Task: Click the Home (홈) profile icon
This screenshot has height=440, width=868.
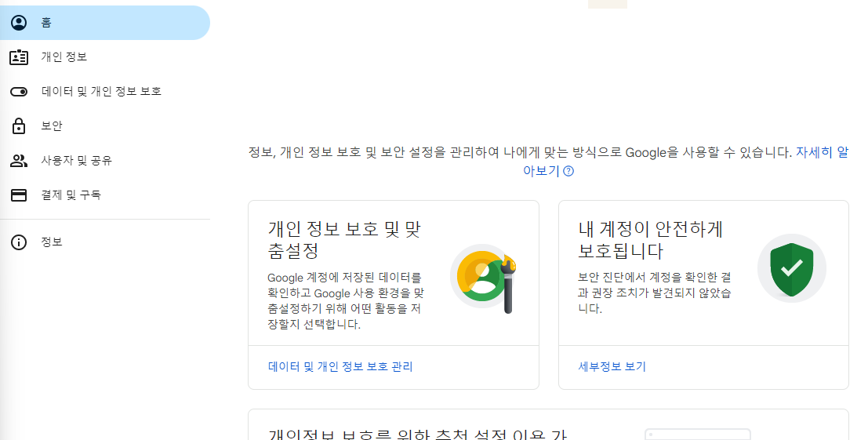Action: (x=19, y=23)
